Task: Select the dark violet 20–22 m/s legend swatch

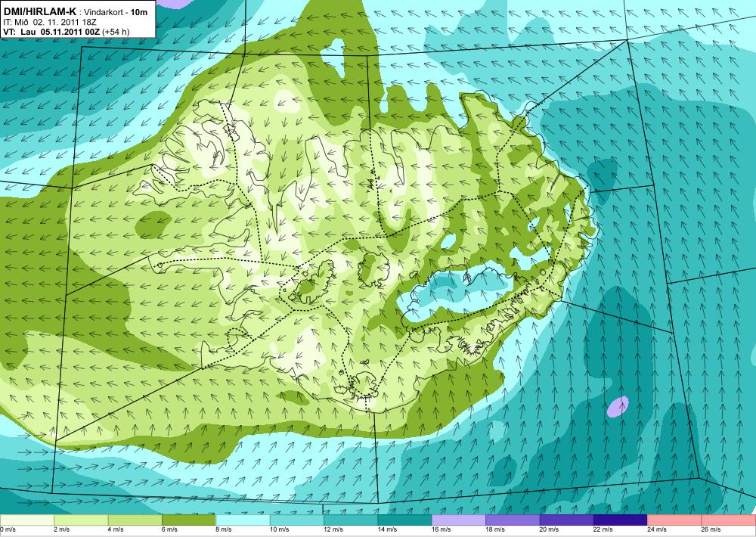Action: [567, 520]
